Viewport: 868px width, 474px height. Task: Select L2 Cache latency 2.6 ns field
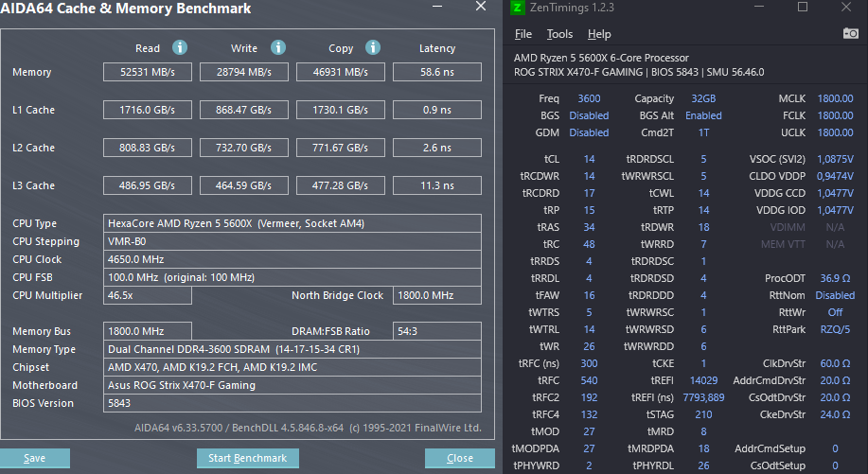[x=436, y=148]
